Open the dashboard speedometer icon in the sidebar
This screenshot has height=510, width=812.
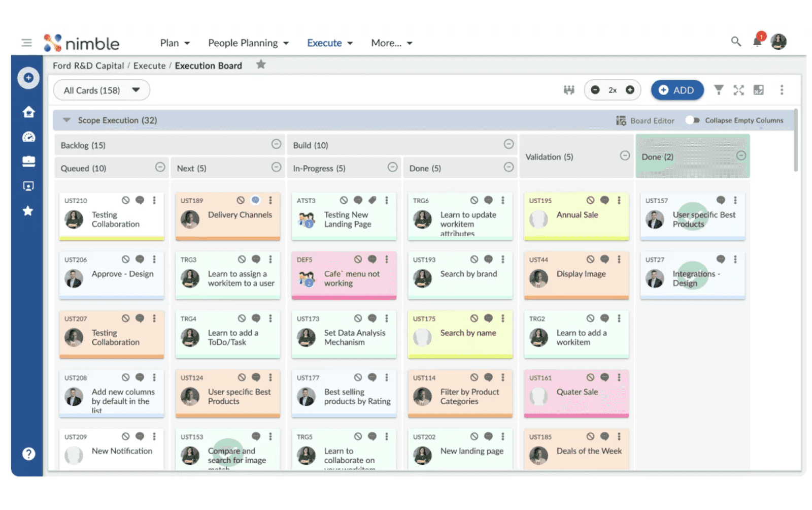click(x=28, y=137)
